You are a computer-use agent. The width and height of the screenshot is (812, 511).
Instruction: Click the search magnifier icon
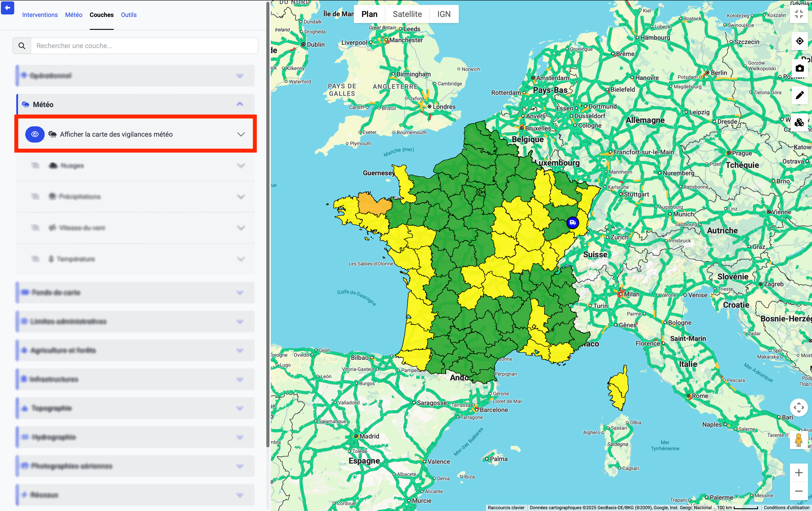[22, 46]
